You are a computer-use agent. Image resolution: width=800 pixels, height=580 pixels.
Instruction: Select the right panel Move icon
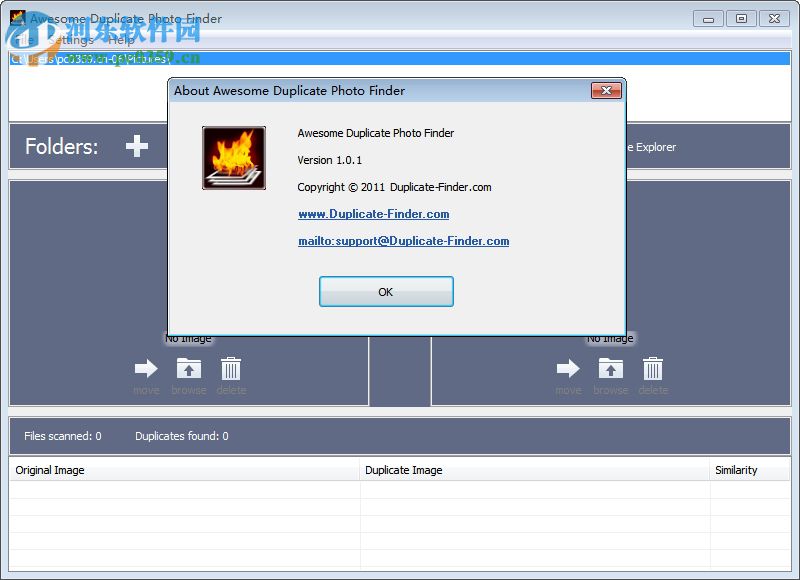point(568,369)
